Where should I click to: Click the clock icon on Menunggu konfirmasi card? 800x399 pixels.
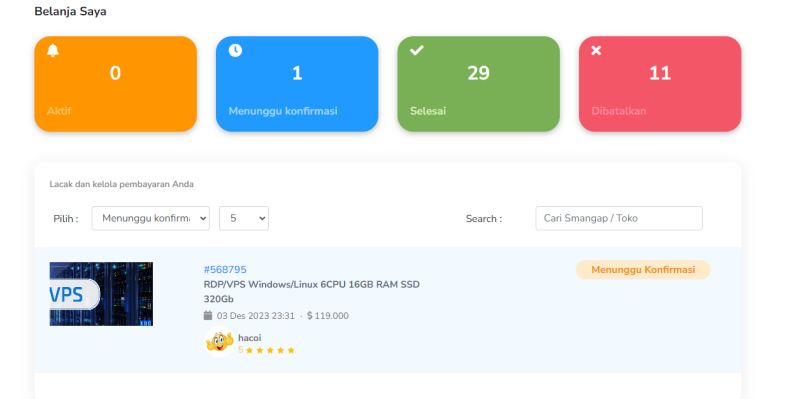(x=235, y=50)
